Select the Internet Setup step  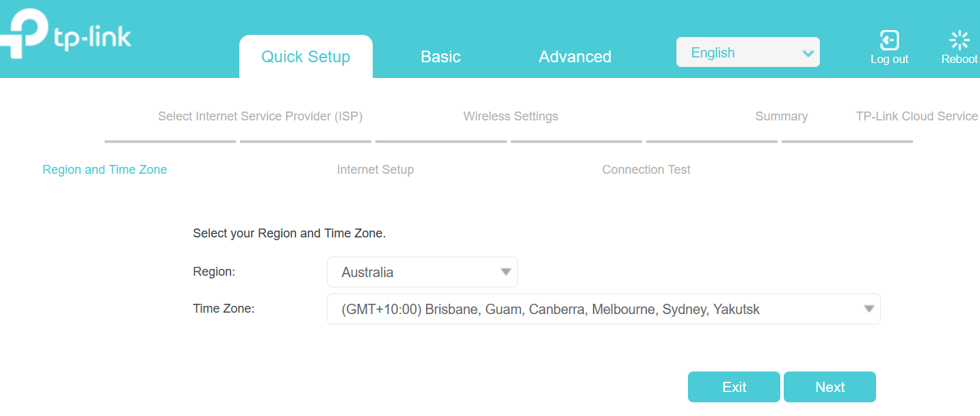pyautogui.click(x=375, y=169)
